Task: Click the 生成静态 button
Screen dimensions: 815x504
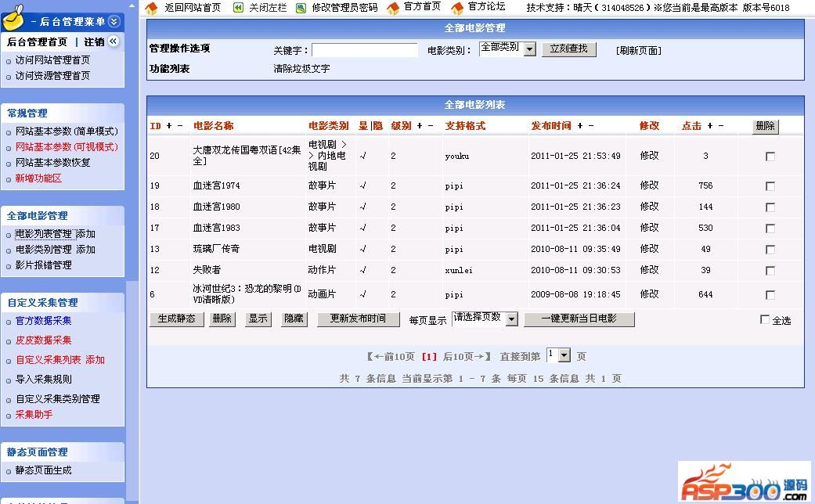Action: [x=177, y=319]
